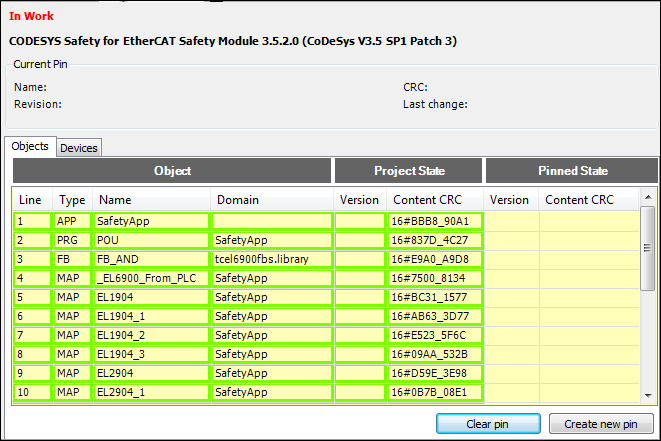Click the Type column header

[x=71, y=200]
